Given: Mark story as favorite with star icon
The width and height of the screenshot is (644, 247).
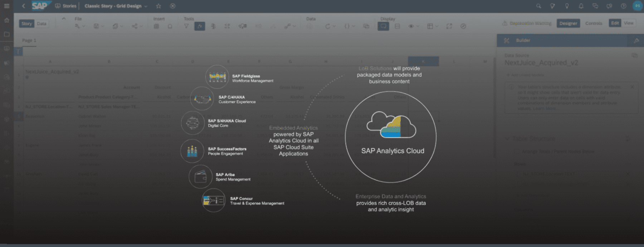Looking at the screenshot, I should (158, 6).
